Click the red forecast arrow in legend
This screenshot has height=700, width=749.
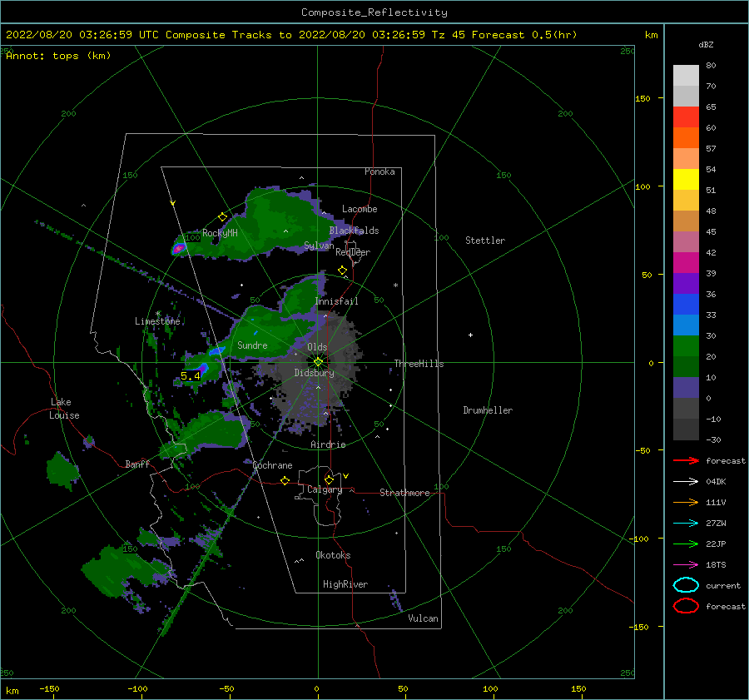pos(686,460)
